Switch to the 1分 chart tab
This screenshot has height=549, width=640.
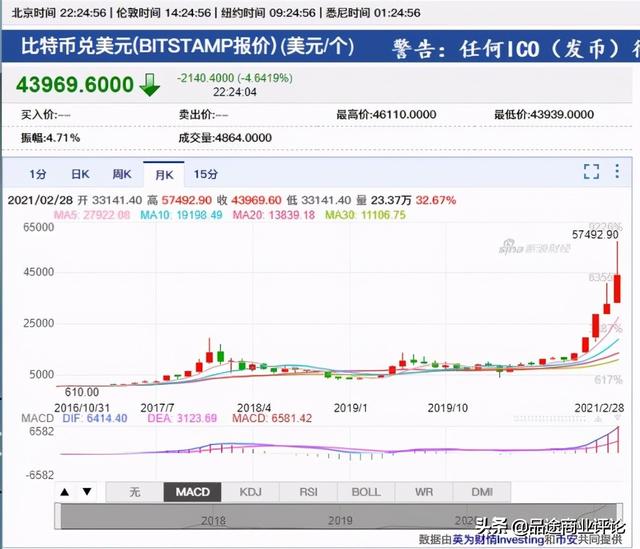pos(38,174)
